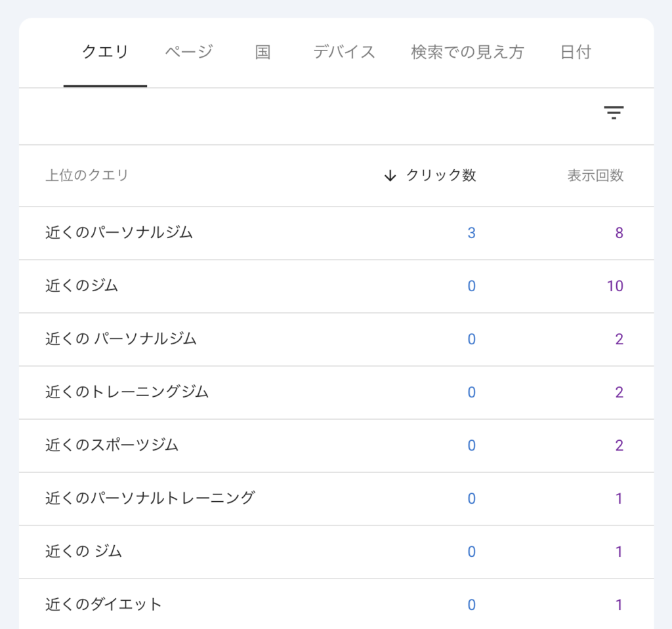This screenshot has height=629, width=672.
Task: Select the query 近くのパーソナルジム without space
Action: (119, 233)
